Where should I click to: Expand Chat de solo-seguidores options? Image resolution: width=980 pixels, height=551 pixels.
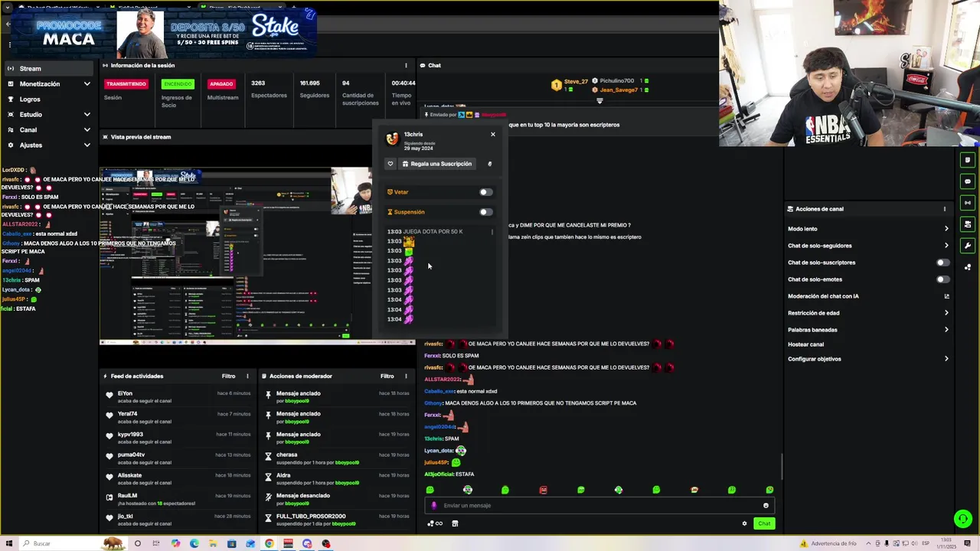pos(946,246)
